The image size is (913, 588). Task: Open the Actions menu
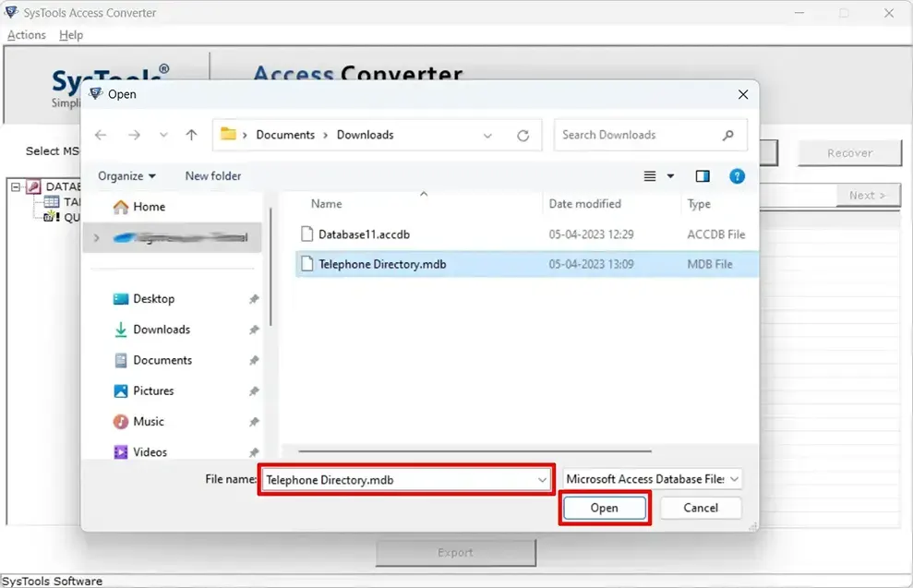pos(26,35)
